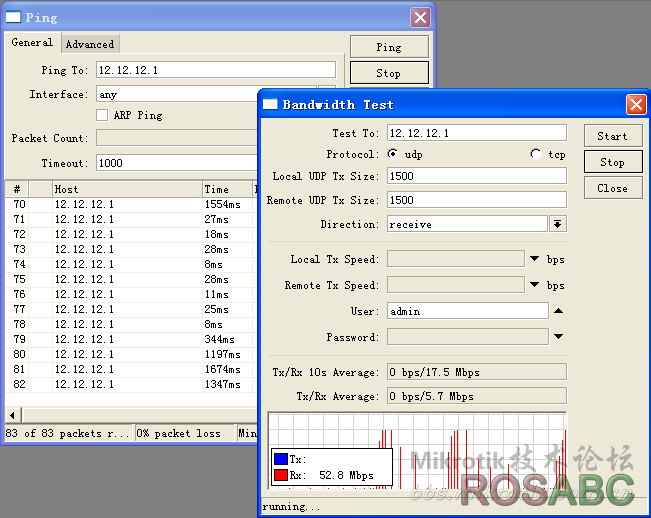Click the left arrow of horizontal scrollbar
The height and width of the screenshot is (518, 651).
[13, 415]
